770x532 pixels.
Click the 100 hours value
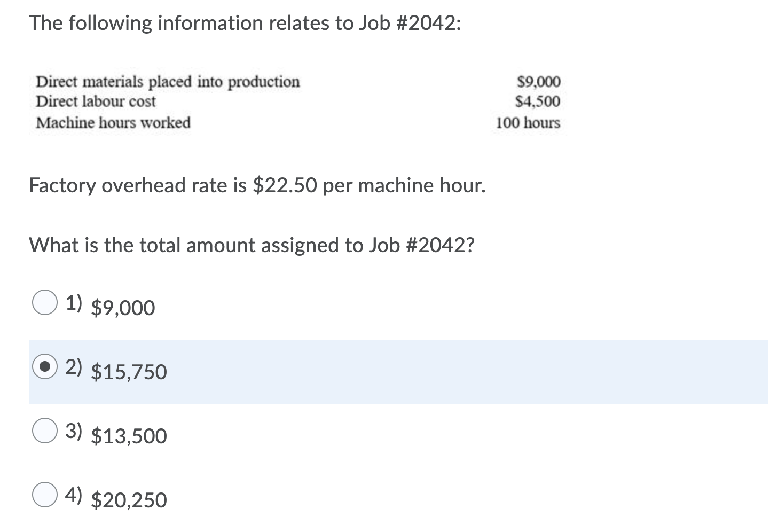coord(528,123)
